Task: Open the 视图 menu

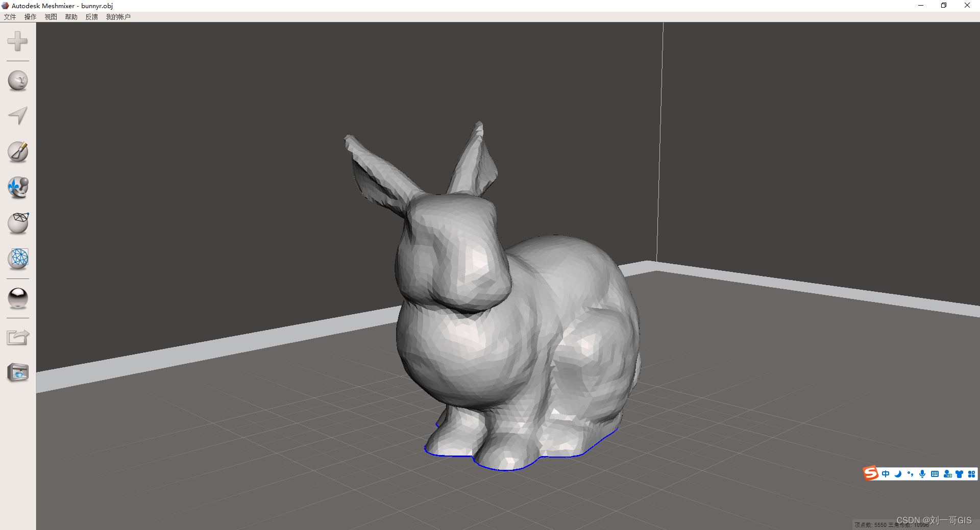Action: point(51,17)
